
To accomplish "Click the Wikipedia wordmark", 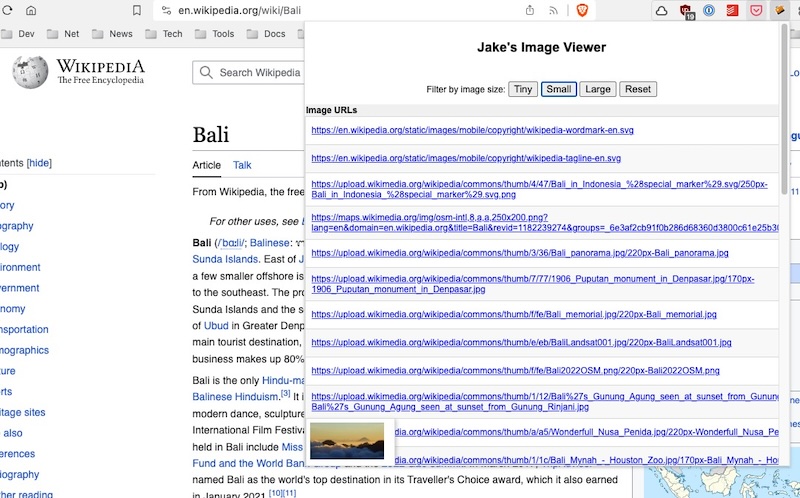I will pyautogui.click(x=101, y=66).
